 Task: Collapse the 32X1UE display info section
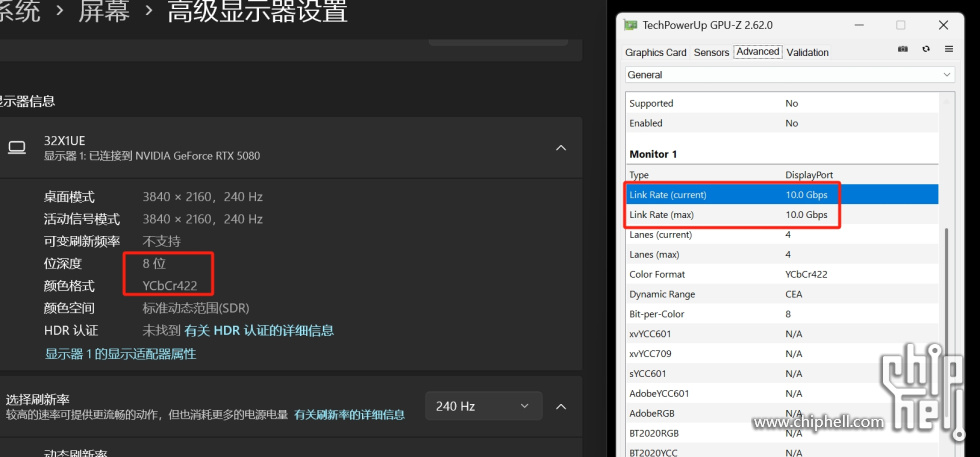pos(561,148)
